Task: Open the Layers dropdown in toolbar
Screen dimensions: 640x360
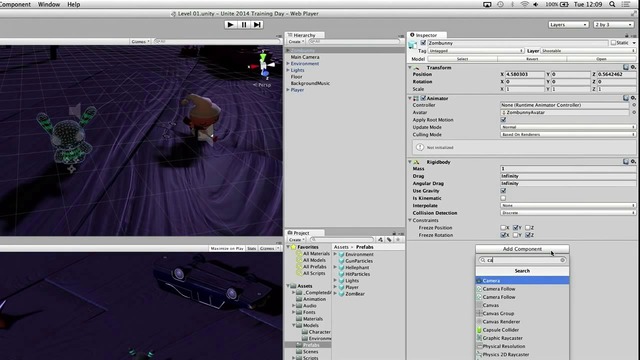Action: pos(568,25)
